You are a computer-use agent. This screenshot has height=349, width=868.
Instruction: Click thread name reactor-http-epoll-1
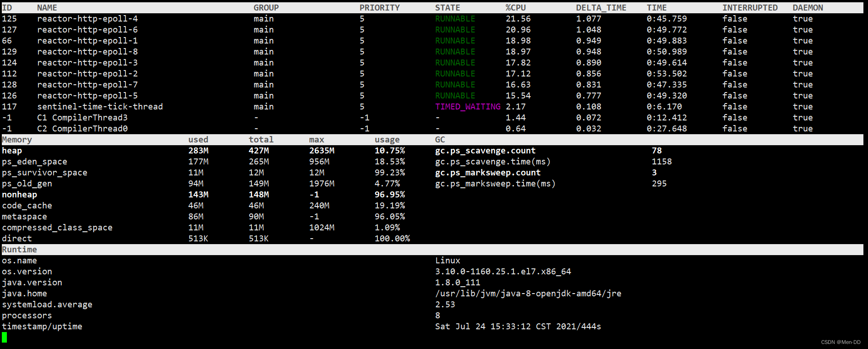pos(87,41)
